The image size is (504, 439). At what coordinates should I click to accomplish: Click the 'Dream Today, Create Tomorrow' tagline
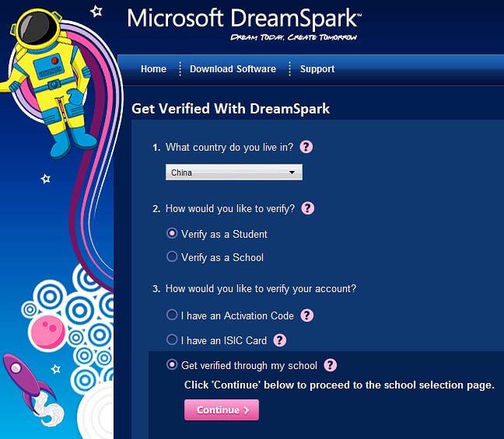(293, 37)
